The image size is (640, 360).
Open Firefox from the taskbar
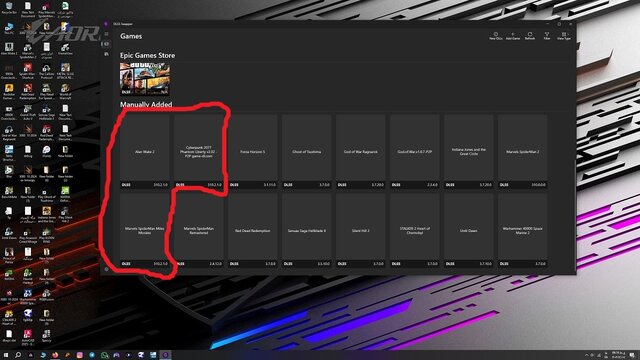pos(55,355)
